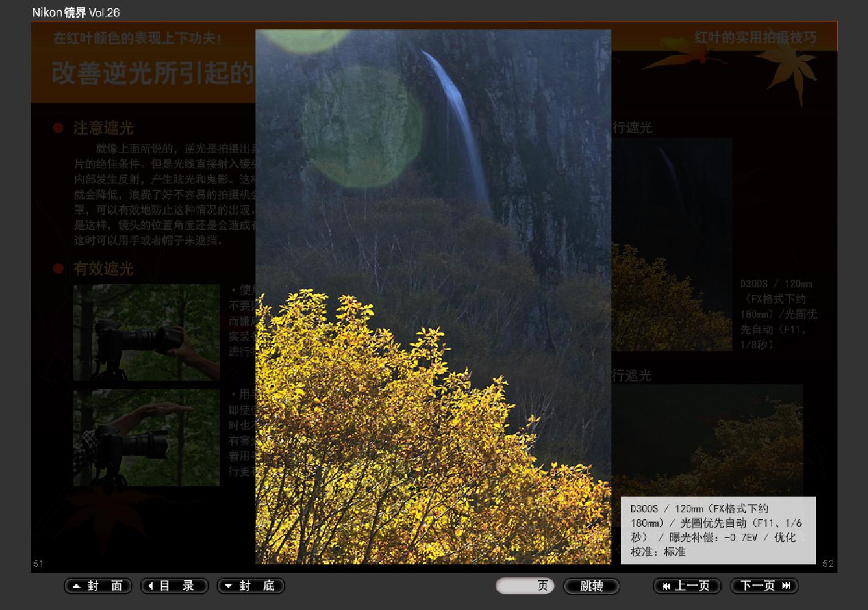Go to previous page with 上一页

pyautogui.click(x=687, y=586)
